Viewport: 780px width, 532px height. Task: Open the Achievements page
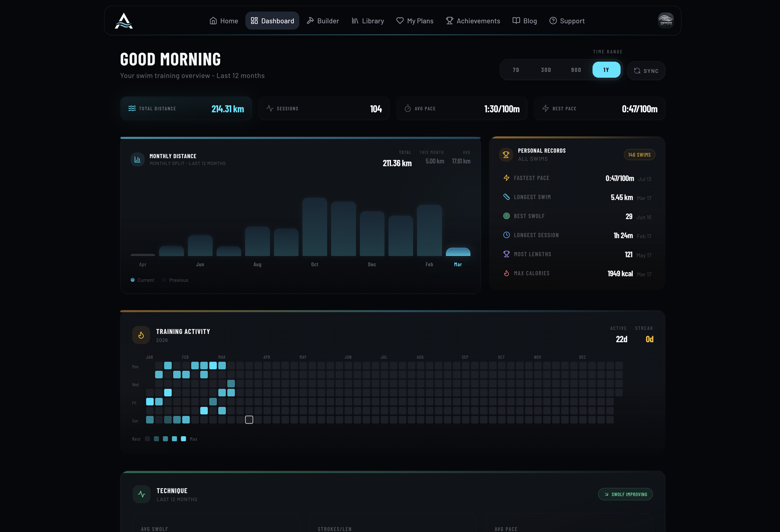pos(473,21)
